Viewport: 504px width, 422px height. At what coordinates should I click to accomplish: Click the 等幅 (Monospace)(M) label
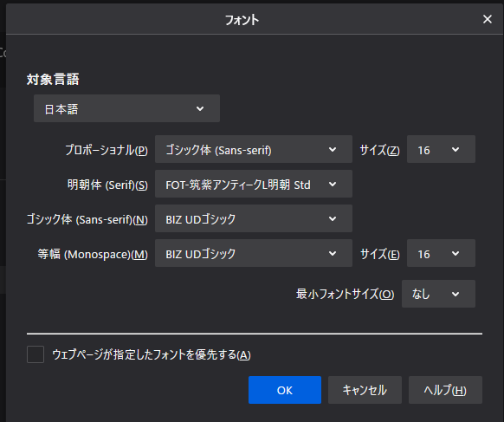93,255
